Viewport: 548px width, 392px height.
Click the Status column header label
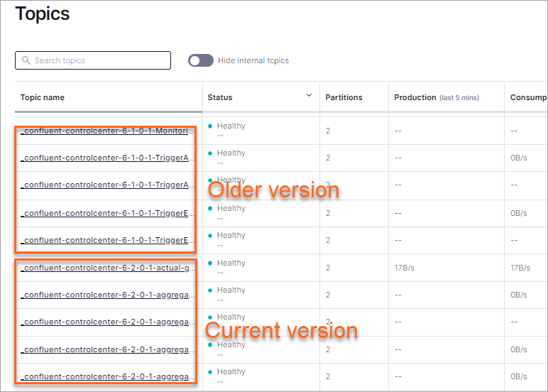(x=220, y=97)
